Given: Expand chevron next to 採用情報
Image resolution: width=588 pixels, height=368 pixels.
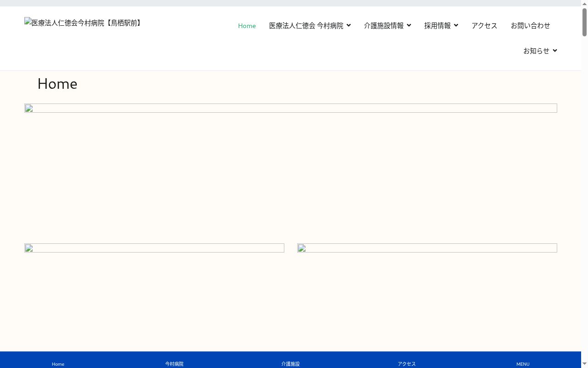Looking at the screenshot, I should (456, 26).
